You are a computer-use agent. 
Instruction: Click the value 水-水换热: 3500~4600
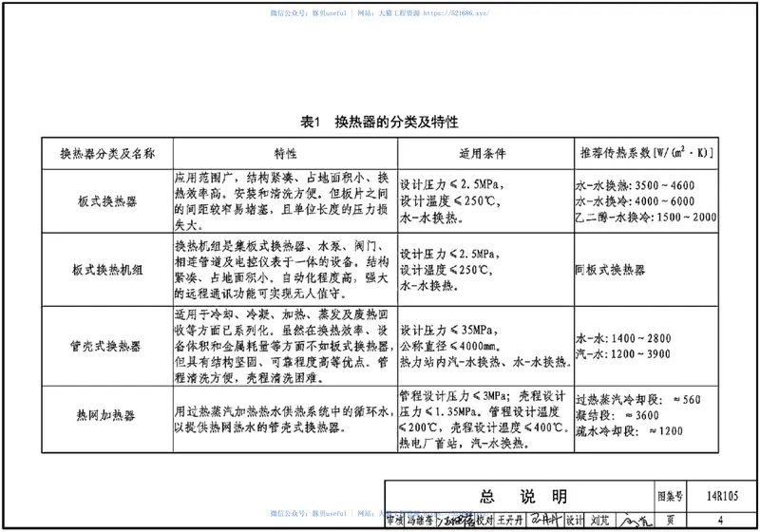tap(635, 185)
